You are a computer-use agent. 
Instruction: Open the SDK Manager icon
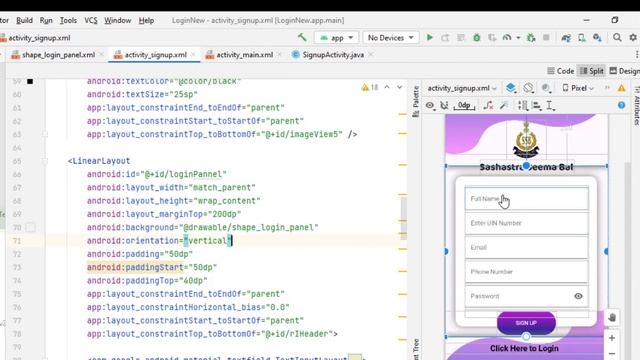(x=597, y=38)
